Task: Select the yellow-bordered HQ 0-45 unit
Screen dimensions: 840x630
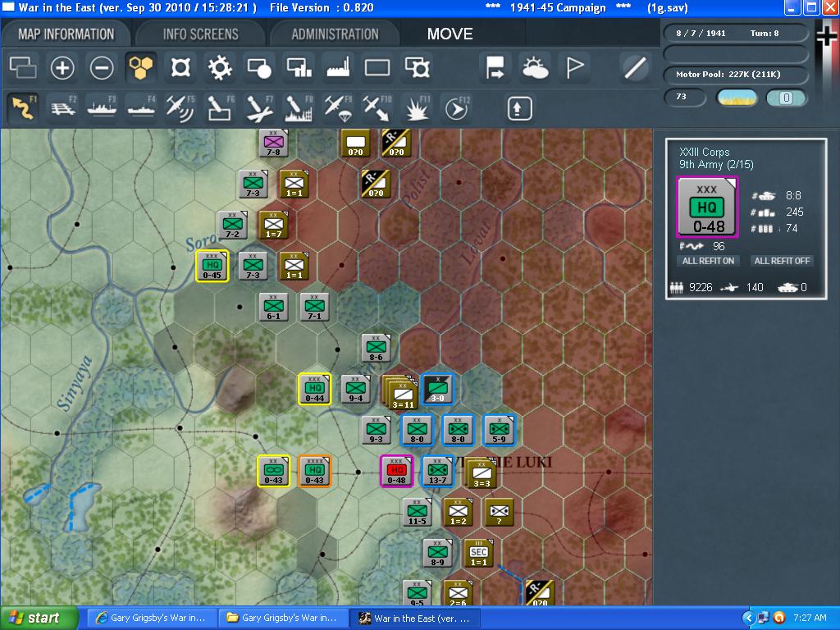Action: tap(212, 266)
